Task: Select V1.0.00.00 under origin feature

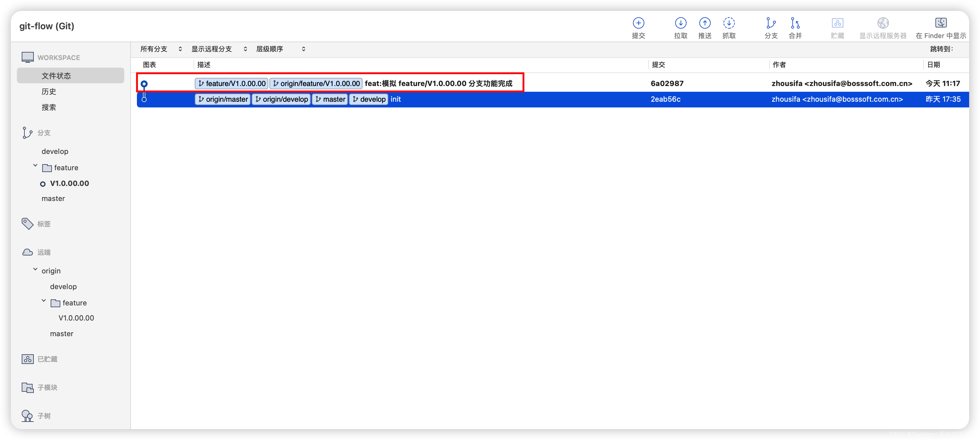Action: tap(76, 318)
